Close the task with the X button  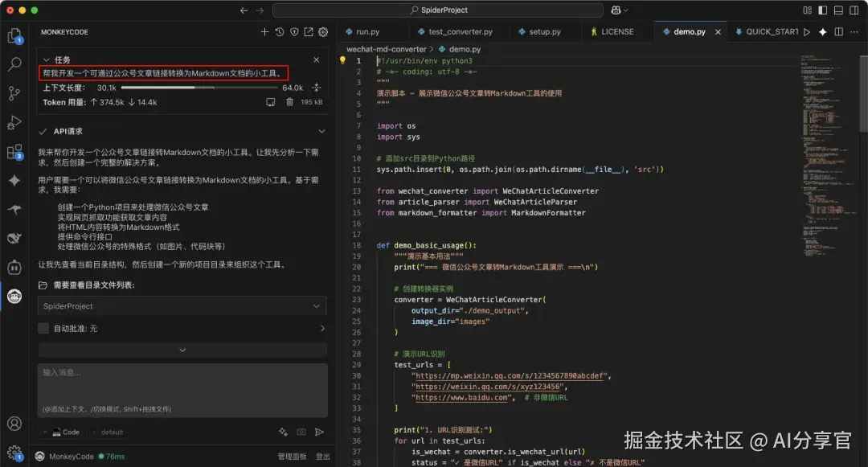(x=316, y=59)
